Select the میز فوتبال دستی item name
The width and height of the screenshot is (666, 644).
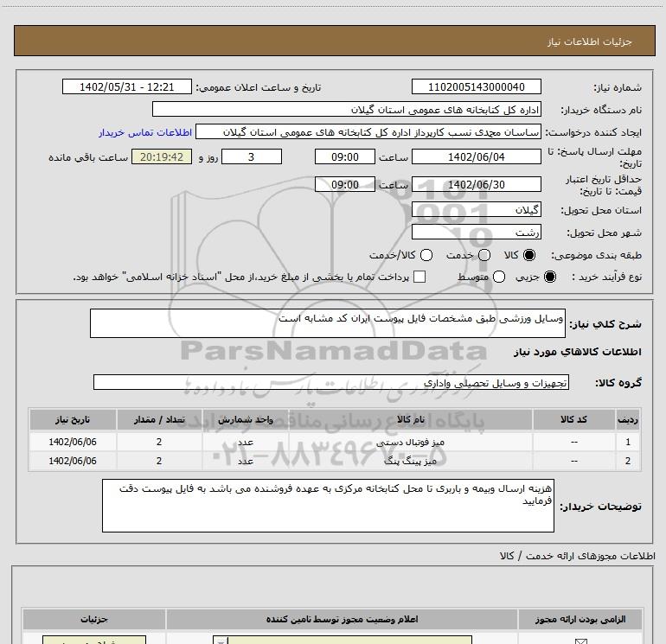point(410,443)
